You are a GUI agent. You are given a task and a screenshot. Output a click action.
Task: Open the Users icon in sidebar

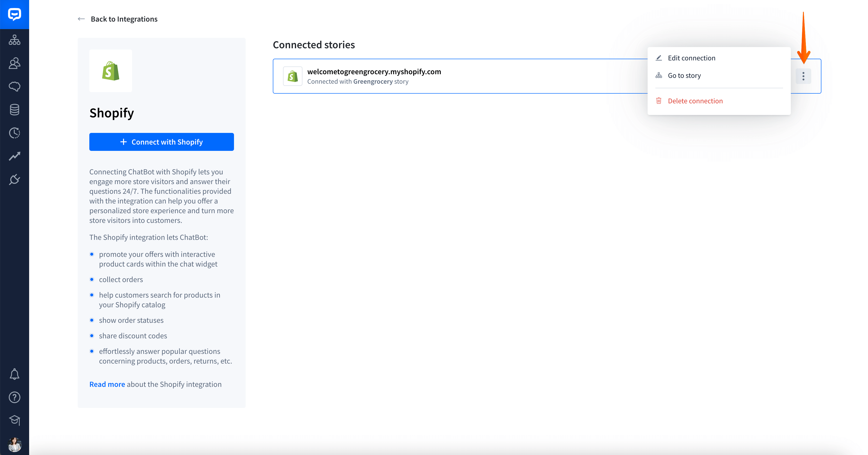[x=15, y=63]
